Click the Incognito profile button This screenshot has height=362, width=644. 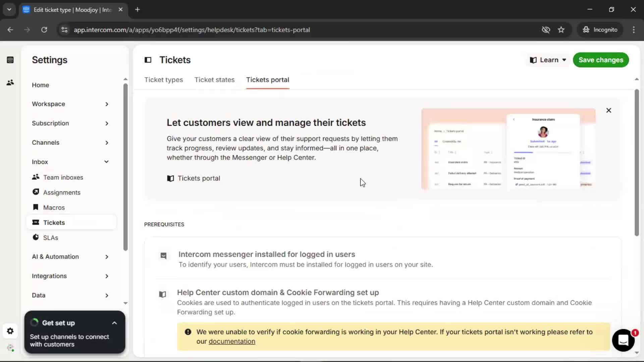click(600, 30)
